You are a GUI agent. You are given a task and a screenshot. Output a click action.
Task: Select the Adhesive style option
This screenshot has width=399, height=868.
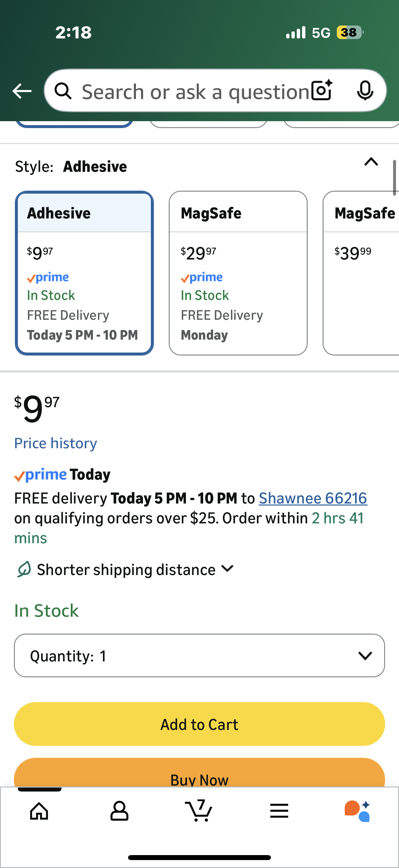click(x=84, y=273)
